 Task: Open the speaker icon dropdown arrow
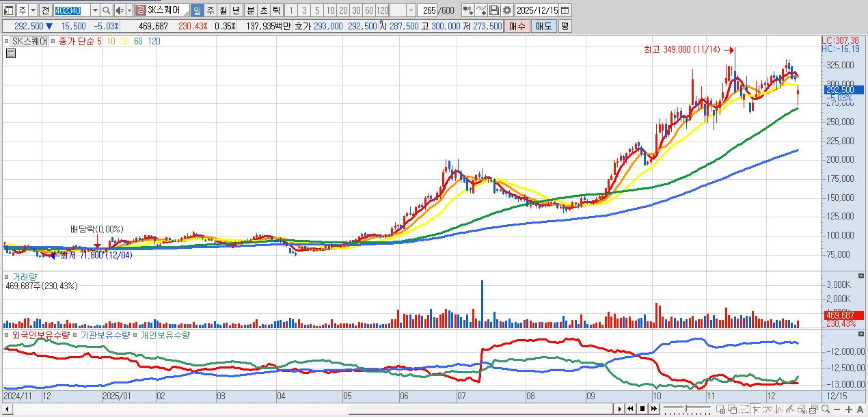[x=129, y=11]
